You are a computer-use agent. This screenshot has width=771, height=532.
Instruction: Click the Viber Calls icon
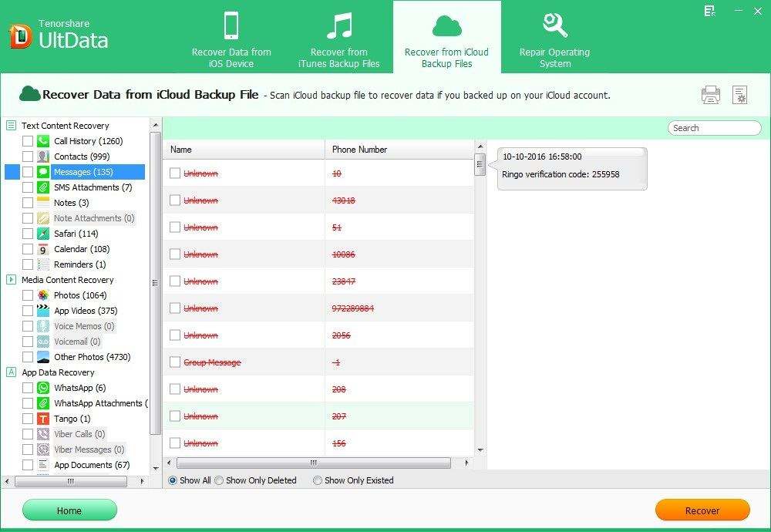tap(43, 434)
